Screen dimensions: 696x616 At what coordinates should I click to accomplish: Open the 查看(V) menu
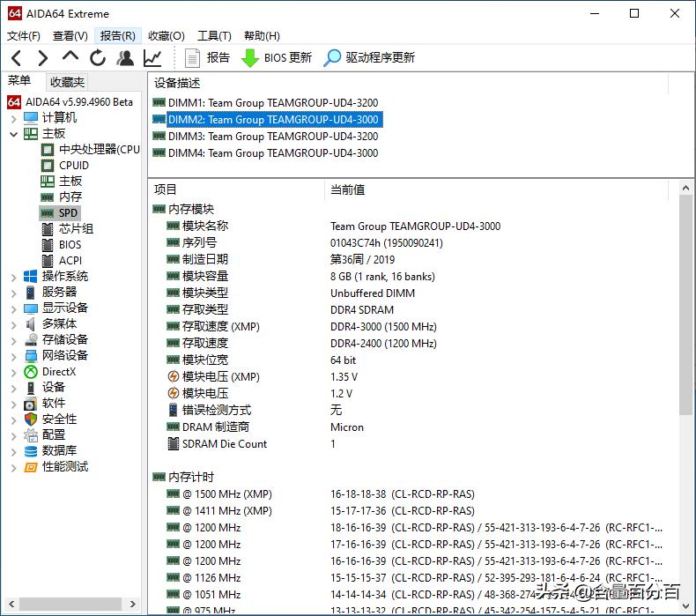click(x=70, y=36)
